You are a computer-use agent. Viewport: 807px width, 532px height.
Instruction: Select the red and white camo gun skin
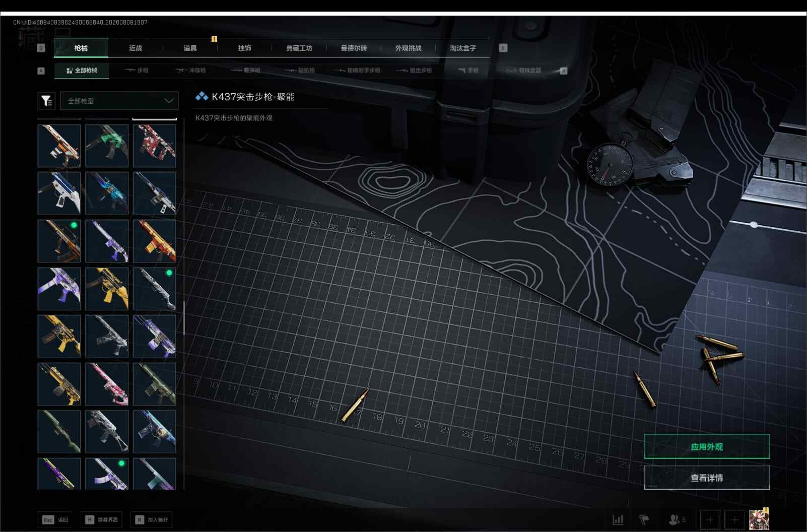coord(154,146)
